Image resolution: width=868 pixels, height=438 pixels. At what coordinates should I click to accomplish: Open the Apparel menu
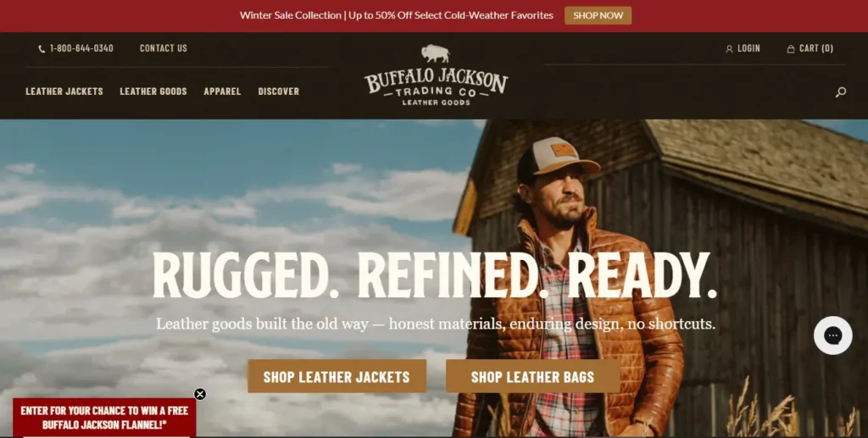[x=222, y=91]
